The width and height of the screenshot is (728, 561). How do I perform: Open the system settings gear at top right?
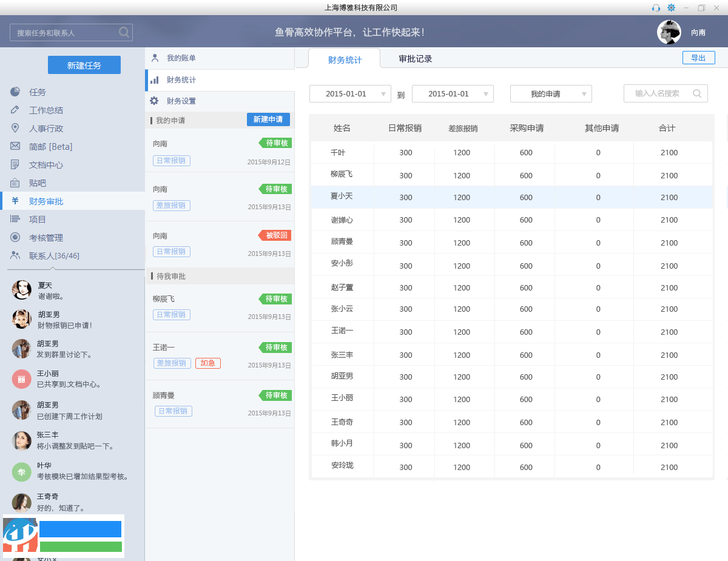(671, 8)
